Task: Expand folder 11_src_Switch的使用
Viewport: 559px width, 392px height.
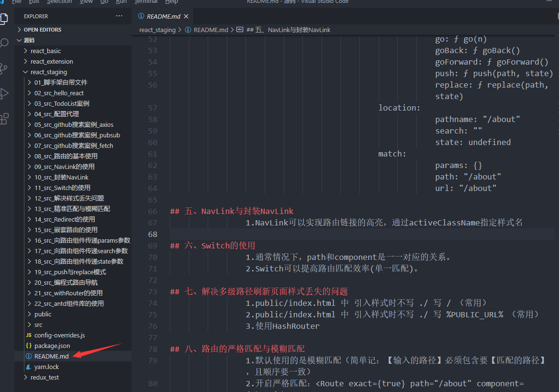Action: tap(29, 188)
